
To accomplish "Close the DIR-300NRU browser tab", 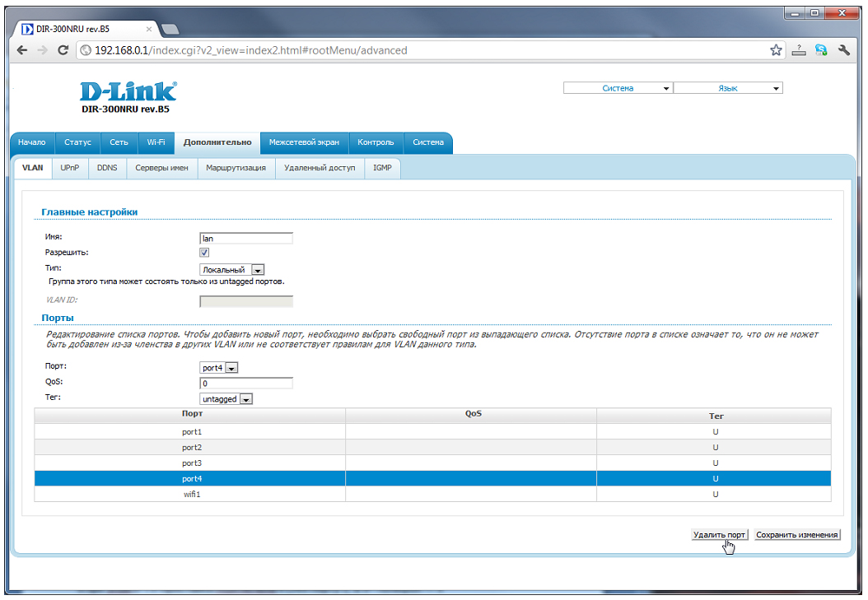I will pyautogui.click(x=149, y=29).
